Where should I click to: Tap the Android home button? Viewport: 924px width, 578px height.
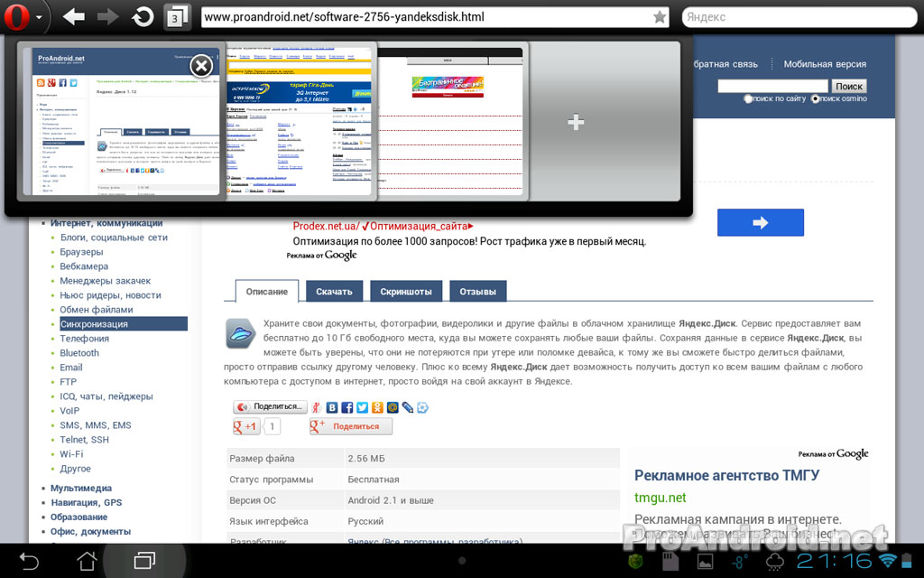(x=88, y=561)
